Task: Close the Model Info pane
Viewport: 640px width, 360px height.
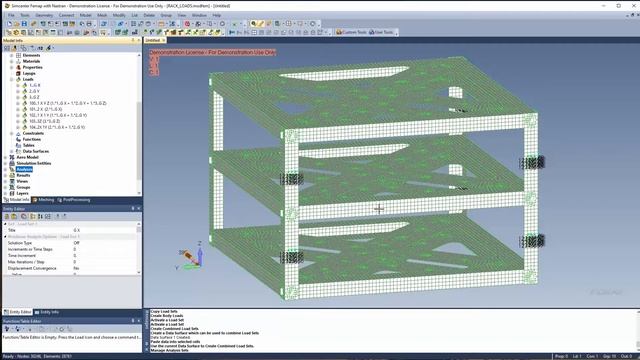Action: pyautogui.click(x=139, y=40)
